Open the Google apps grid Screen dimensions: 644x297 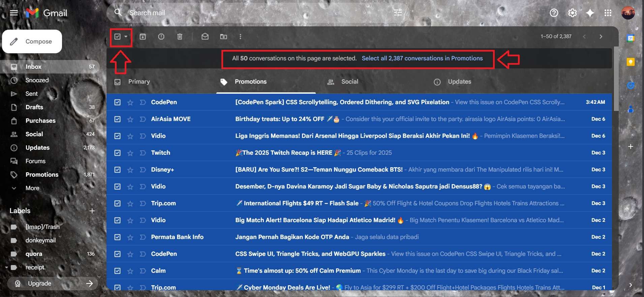pyautogui.click(x=608, y=13)
